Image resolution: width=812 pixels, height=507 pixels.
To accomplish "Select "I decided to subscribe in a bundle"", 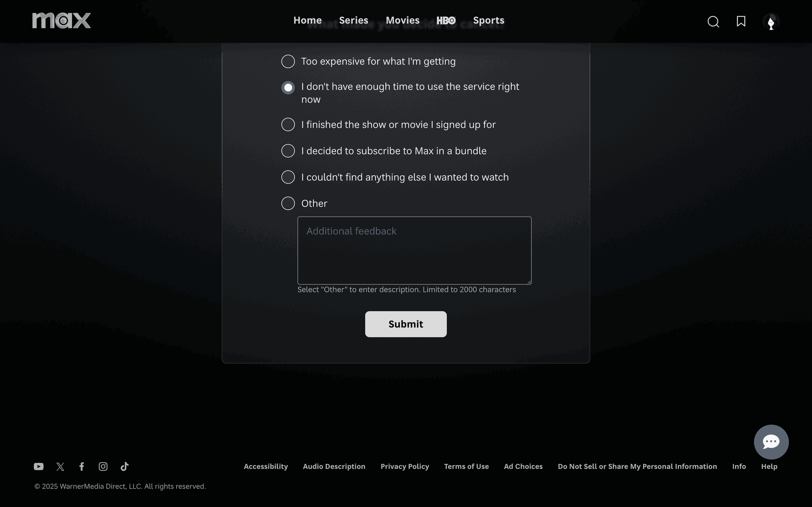I will click(288, 151).
